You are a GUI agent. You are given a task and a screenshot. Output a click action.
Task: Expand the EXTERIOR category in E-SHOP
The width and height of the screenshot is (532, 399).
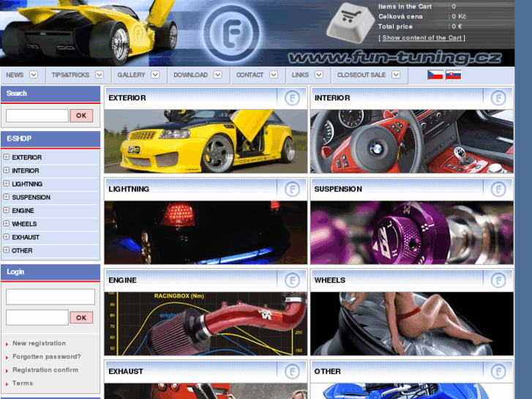(7, 157)
